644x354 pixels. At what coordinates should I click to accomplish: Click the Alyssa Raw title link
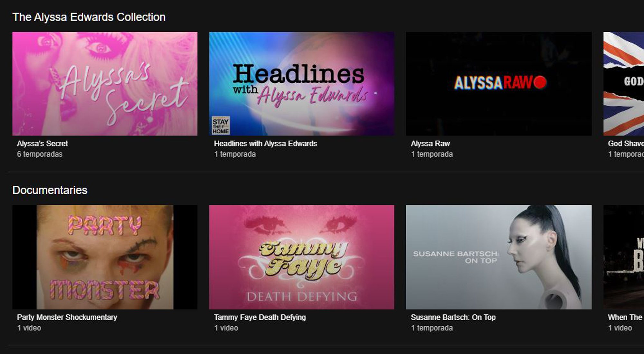click(430, 144)
